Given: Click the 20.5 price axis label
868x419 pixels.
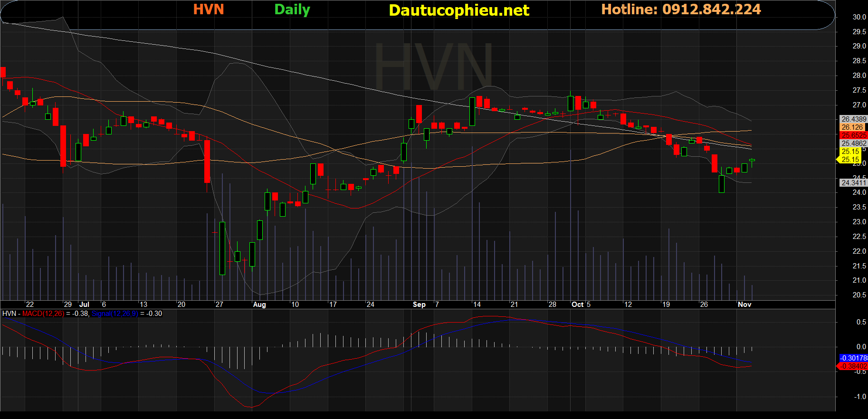Looking at the screenshot, I should click(x=859, y=295).
